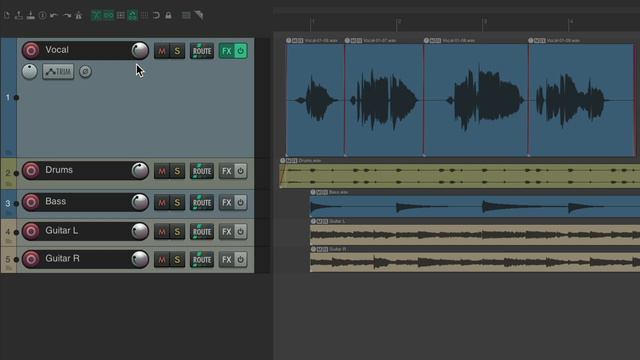Toggle grid lines toolbar icon
640x360 pixels.
(x=144, y=16)
